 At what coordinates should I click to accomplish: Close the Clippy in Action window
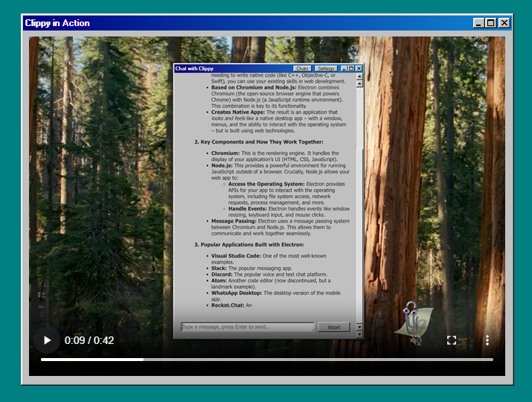pyautogui.click(x=504, y=23)
